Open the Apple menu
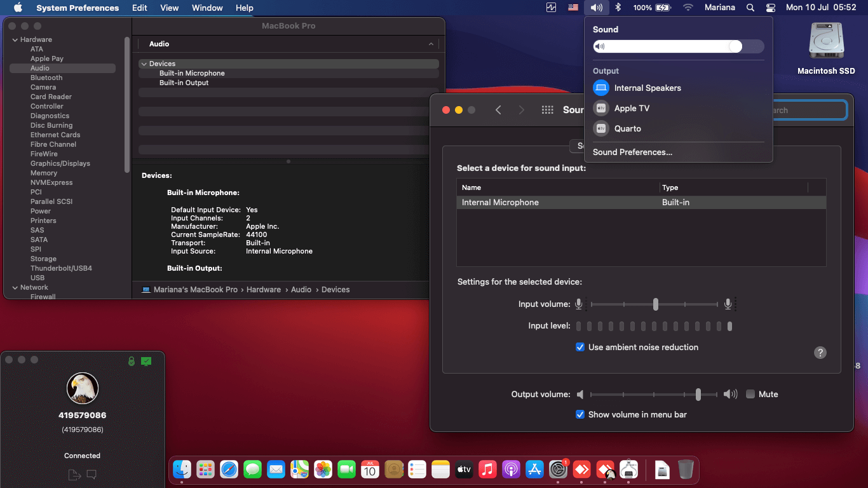 pos(18,8)
